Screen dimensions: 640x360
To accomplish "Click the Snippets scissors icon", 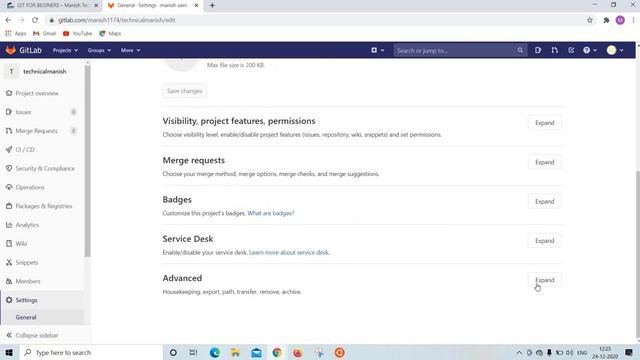I will point(9,262).
